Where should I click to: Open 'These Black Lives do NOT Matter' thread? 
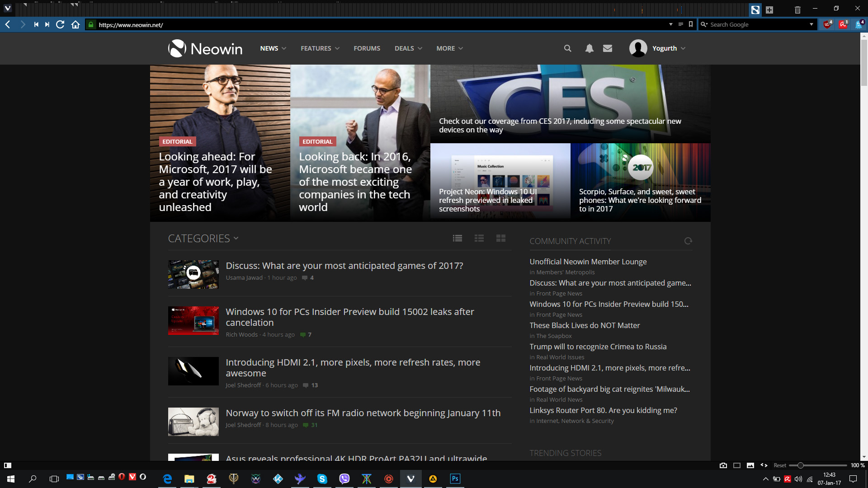pyautogui.click(x=585, y=325)
